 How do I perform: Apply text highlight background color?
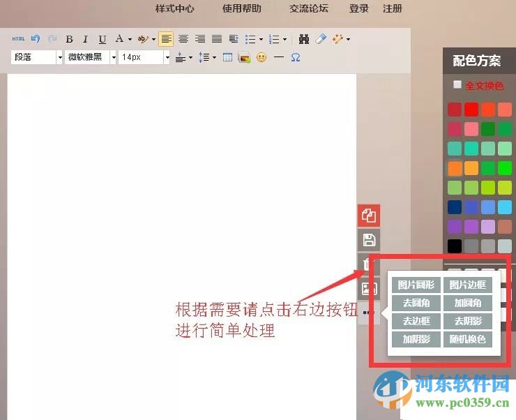point(143,39)
